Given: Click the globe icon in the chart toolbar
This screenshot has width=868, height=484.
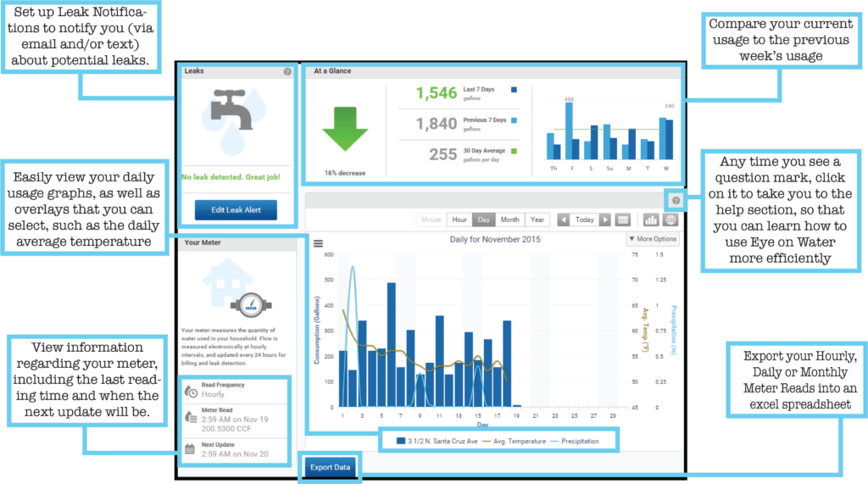Looking at the screenshot, I should 670,220.
